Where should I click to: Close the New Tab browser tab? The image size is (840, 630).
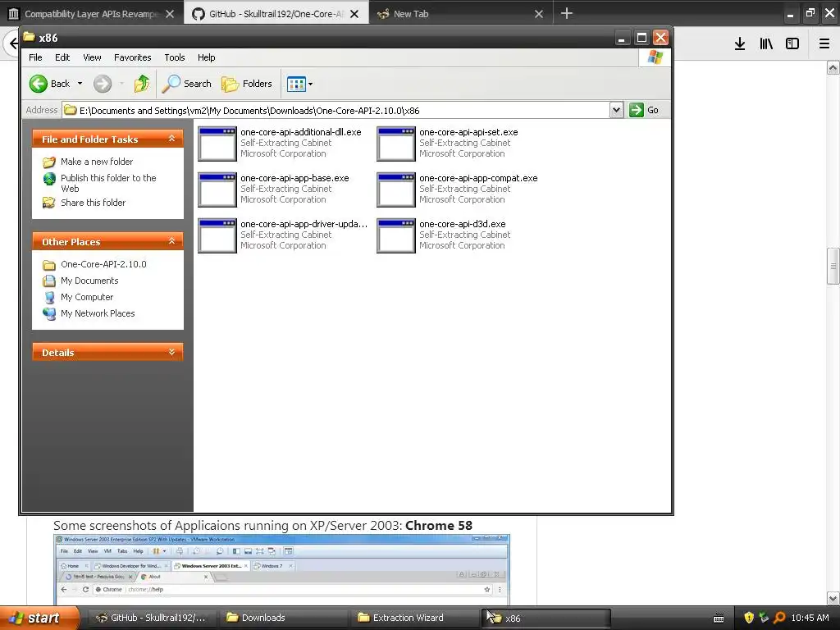coord(539,14)
